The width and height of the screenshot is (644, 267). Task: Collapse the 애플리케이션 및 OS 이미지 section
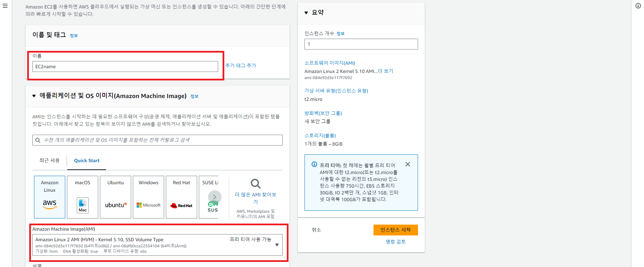[x=34, y=96]
